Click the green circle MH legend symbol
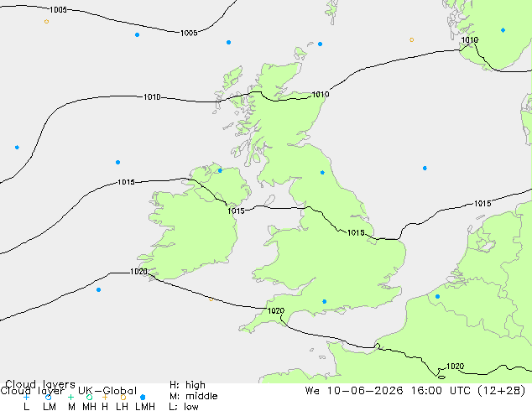Image resolution: width=532 pixels, height=411 pixels. [x=89, y=397]
